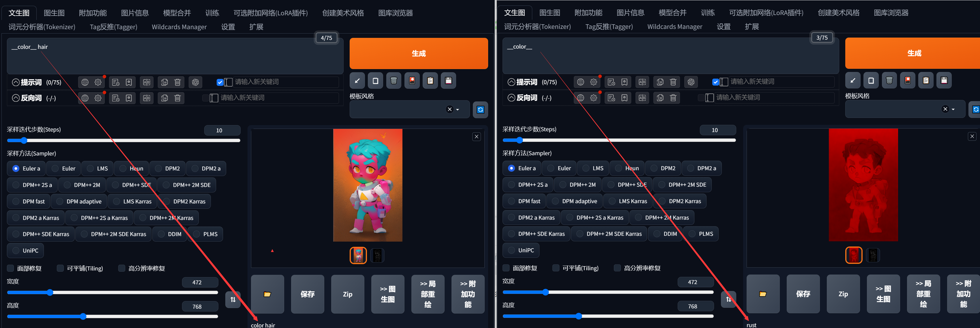Viewport: 980px width, 328px height.
Task: Click the ChatGPT icon in the prompt toolbar
Action: click(x=195, y=82)
